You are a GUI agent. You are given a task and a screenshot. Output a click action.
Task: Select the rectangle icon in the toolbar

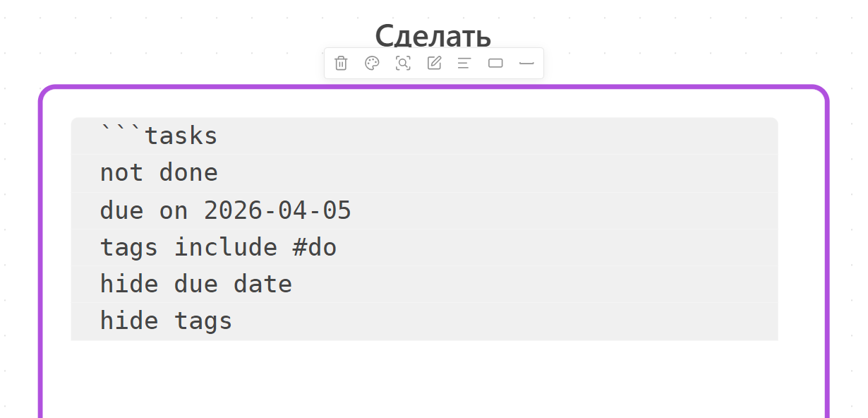pyautogui.click(x=495, y=63)
